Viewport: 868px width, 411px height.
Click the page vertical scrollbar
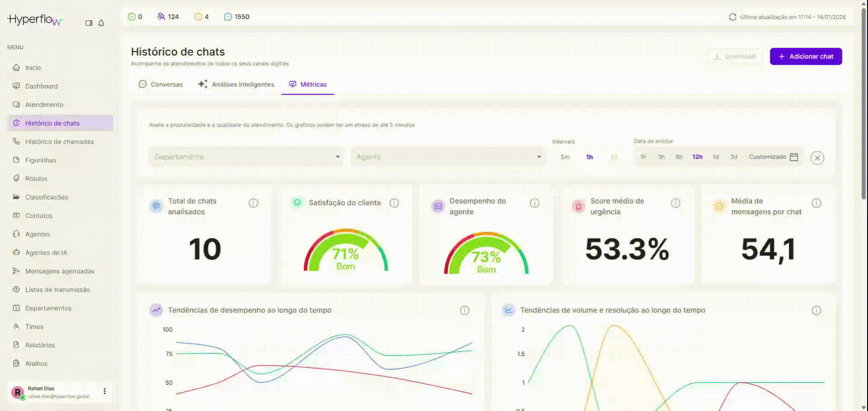click(863, 104)
